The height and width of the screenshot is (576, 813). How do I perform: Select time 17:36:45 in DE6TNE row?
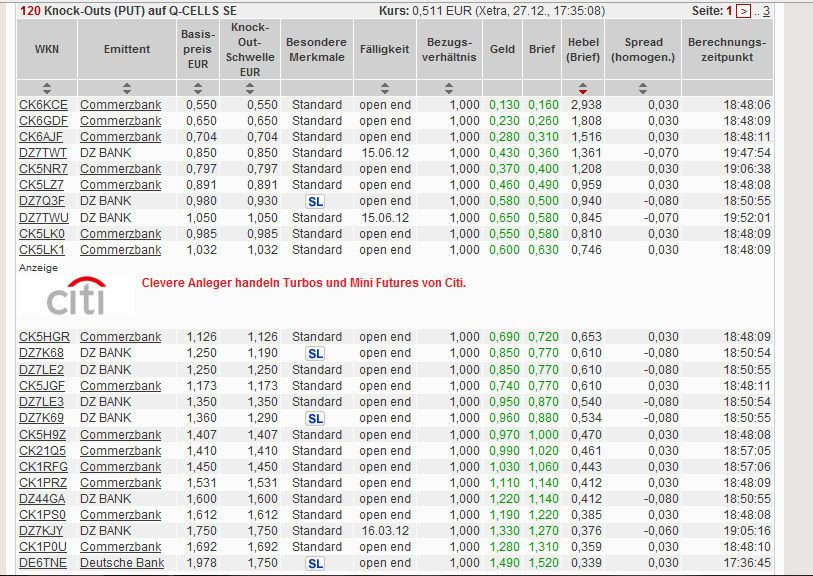point(747,563)
